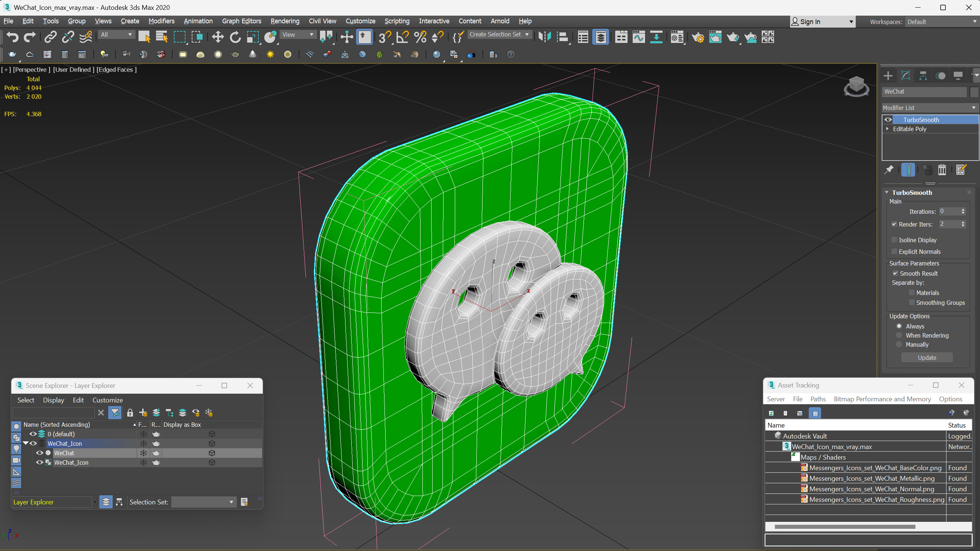Open the Modifier List dropdown
Viewport: 980px width, 551px height.
[x=930, y=108]
